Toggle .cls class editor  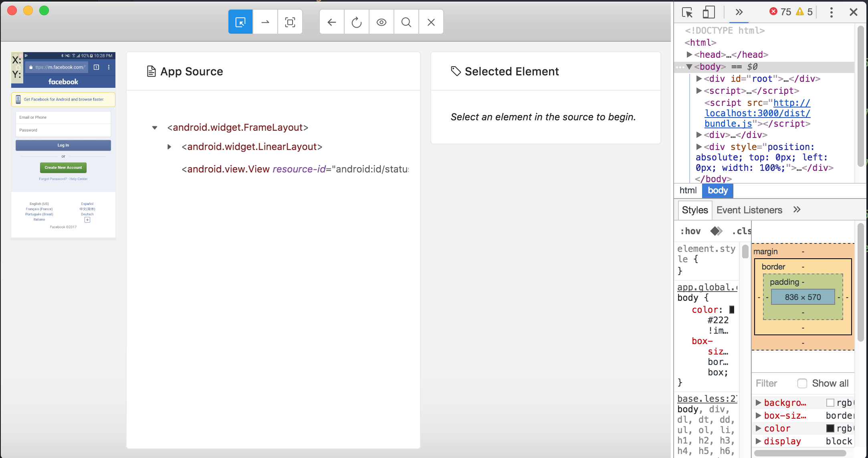click(x=741, y=231)
